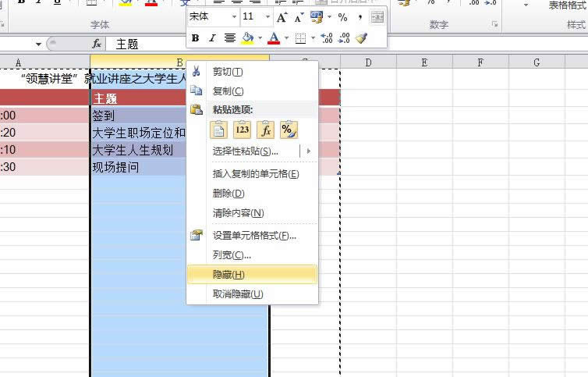Click time cell ending :20
588x377 pixels.
44,133
